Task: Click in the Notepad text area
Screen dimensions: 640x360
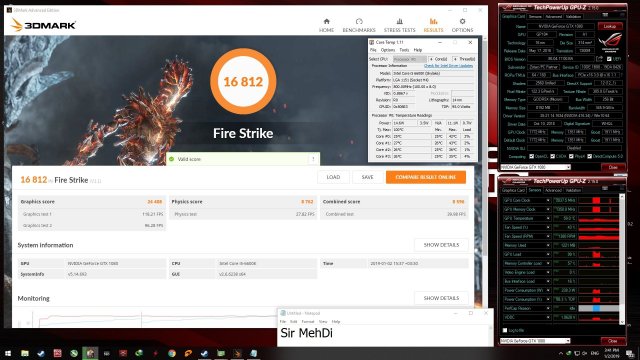Action: coord(385,336)
